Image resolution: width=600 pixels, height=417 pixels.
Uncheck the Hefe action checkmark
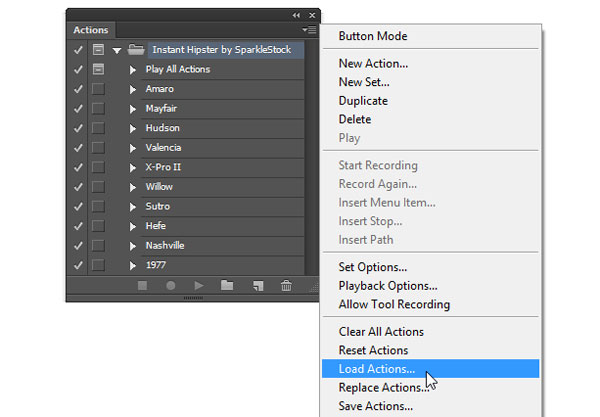(78, 226)
